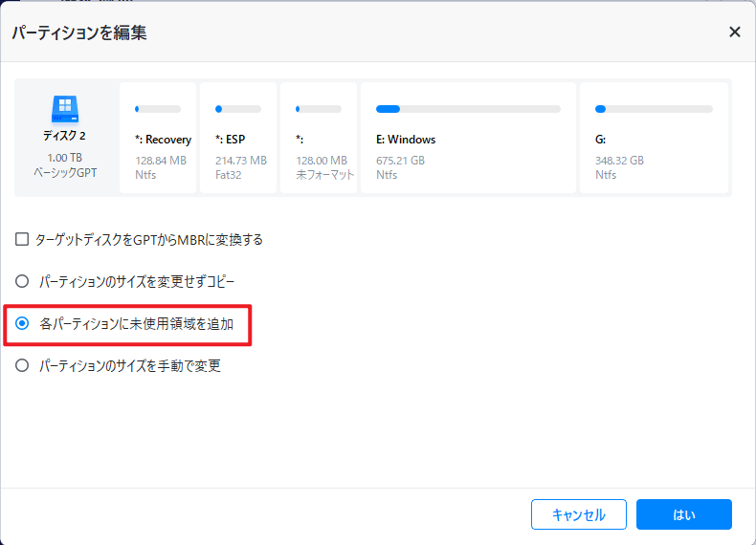756x545 pixels.
Task: Click the Disk 2 Windows drive icon
Action: 65,109
